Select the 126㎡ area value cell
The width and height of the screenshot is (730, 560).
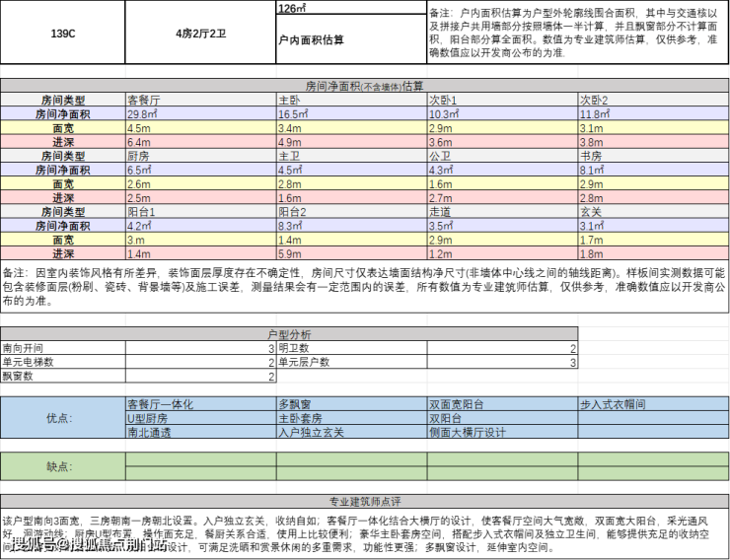click(351, 8)
